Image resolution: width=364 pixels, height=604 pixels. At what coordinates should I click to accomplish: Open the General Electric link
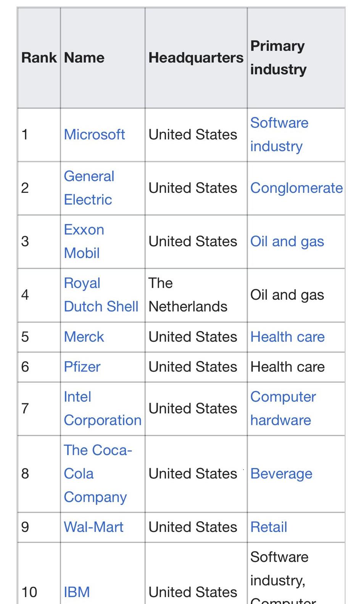coord(89,188)
